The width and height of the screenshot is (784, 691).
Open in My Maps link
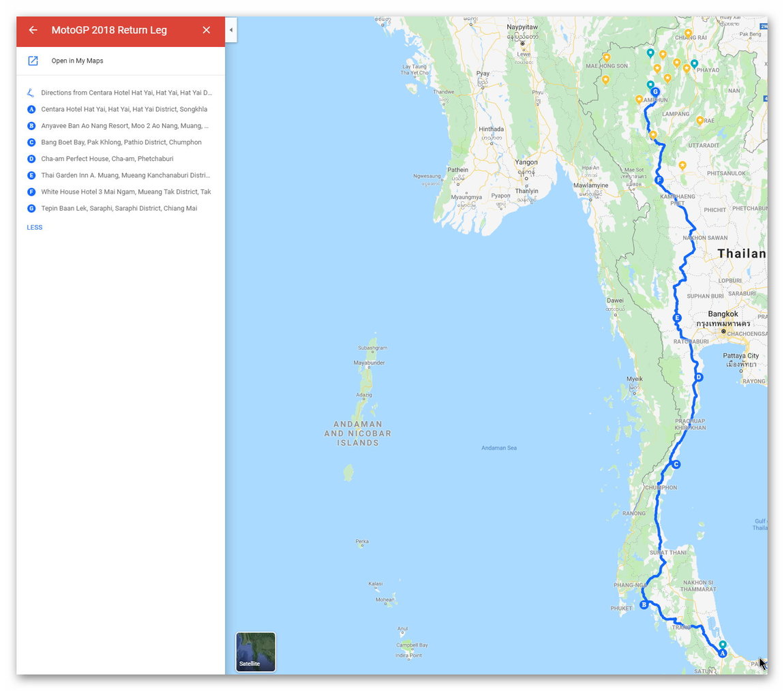pos(77,61)
